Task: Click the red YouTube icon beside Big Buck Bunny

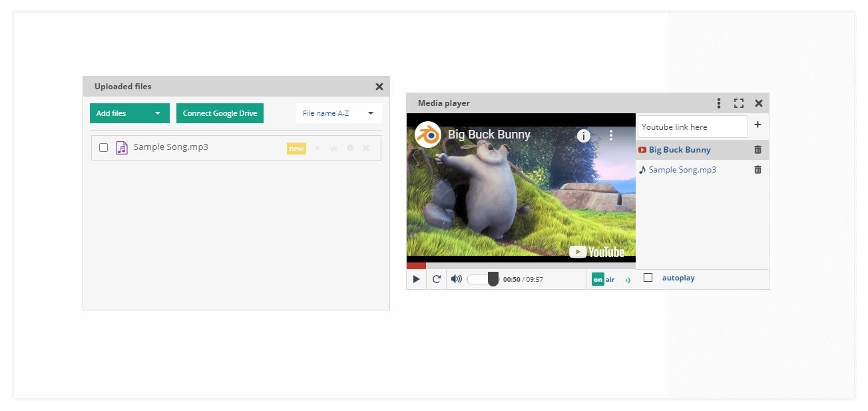Action: 642,150
